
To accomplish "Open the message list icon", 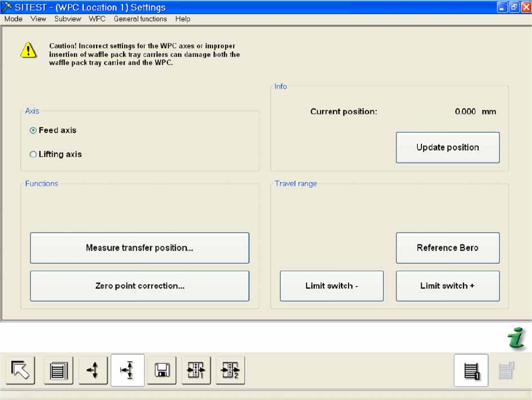I will 471,371.
